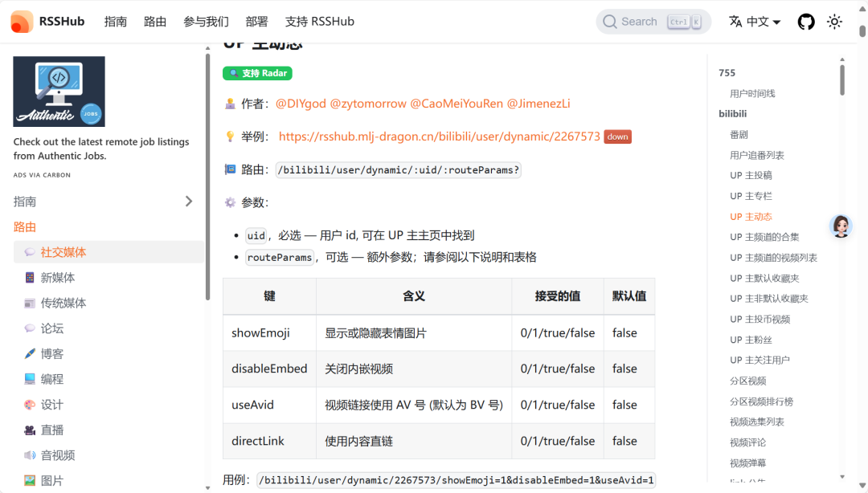
Task: Go to bilibili heading in contents
Action: click(x=732, y=114)
